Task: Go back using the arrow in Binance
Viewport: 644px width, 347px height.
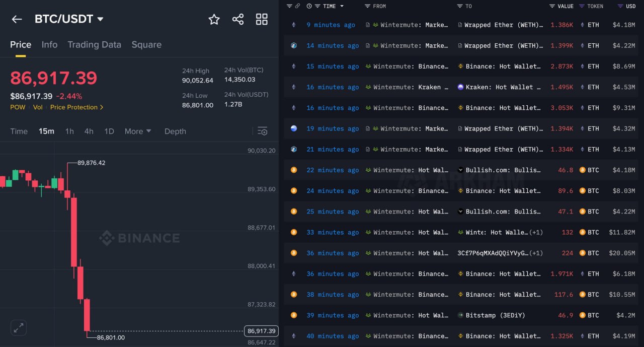Action: 17,19
